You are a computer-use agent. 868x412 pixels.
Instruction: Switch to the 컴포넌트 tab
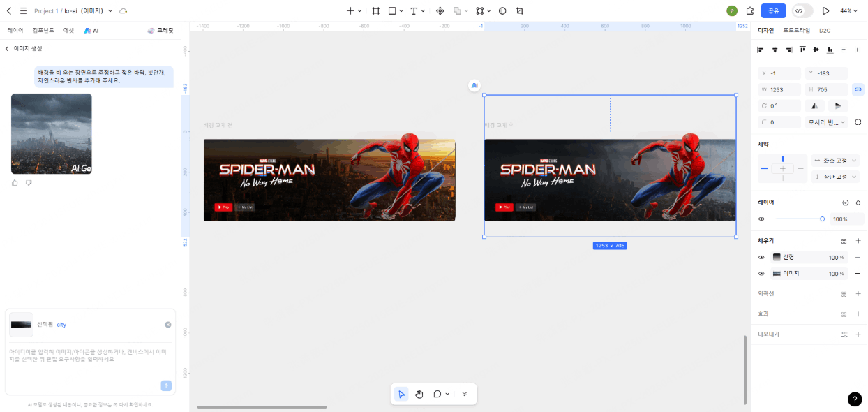click(43, 31)
